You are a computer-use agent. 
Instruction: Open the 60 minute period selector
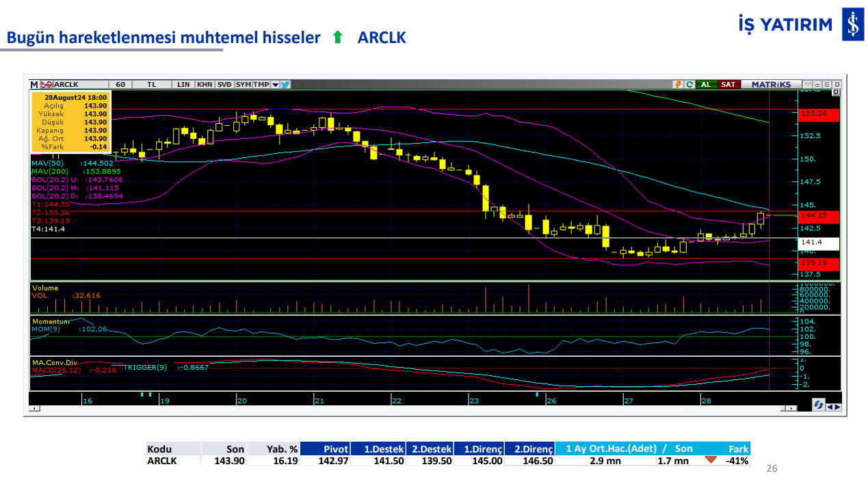(x=120, y=85)
